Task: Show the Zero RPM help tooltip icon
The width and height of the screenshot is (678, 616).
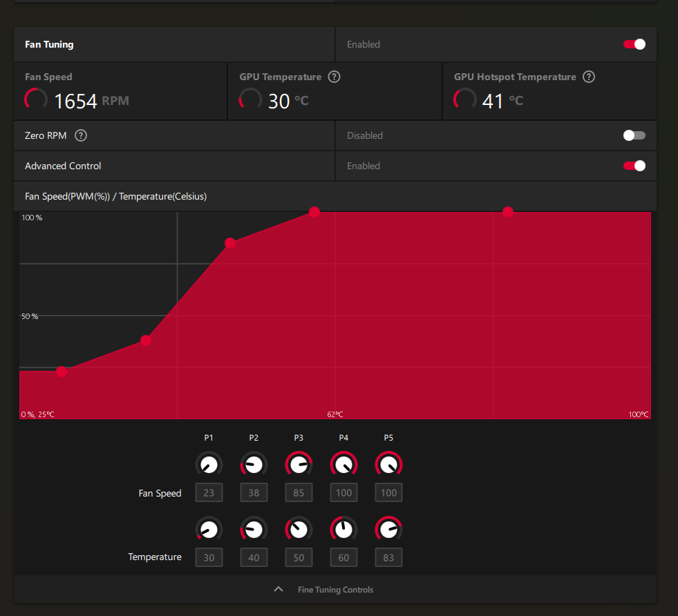Action: click(x=81, y=135)
